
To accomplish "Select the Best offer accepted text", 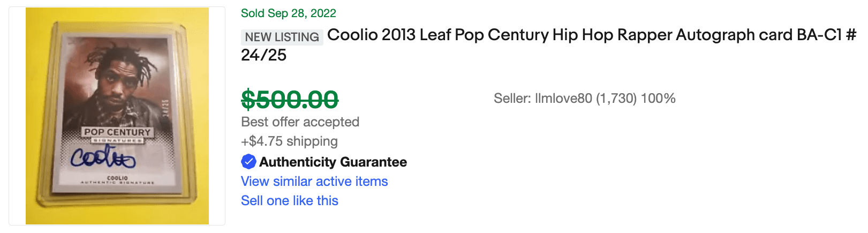I will tap(300, 122).
